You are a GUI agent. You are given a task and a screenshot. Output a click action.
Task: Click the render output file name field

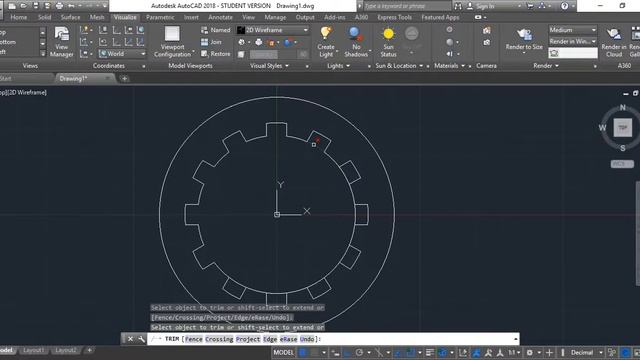click(573, 53)
